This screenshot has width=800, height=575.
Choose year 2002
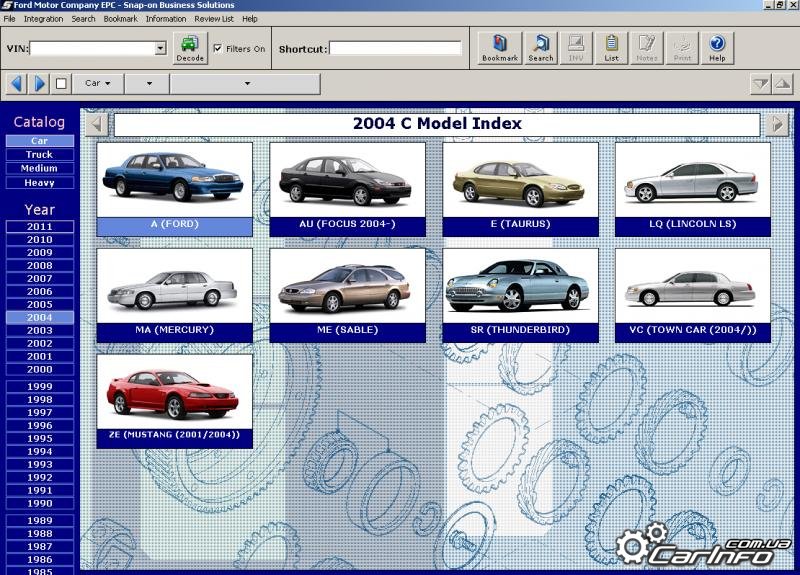(x=40, y=343)
